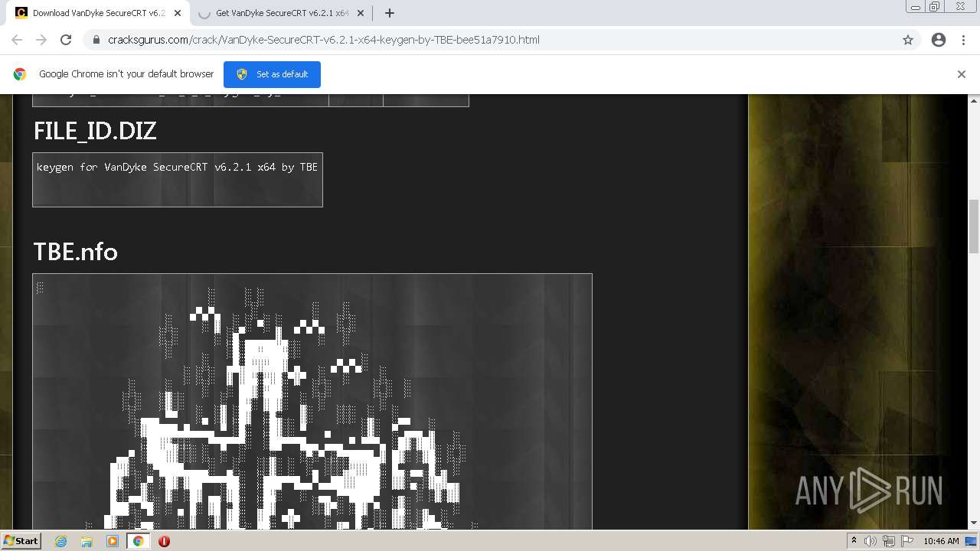This screenshot has width=980, height=551.
Task: Open the Chrome profile avatar menu
Action: point(939,40)
